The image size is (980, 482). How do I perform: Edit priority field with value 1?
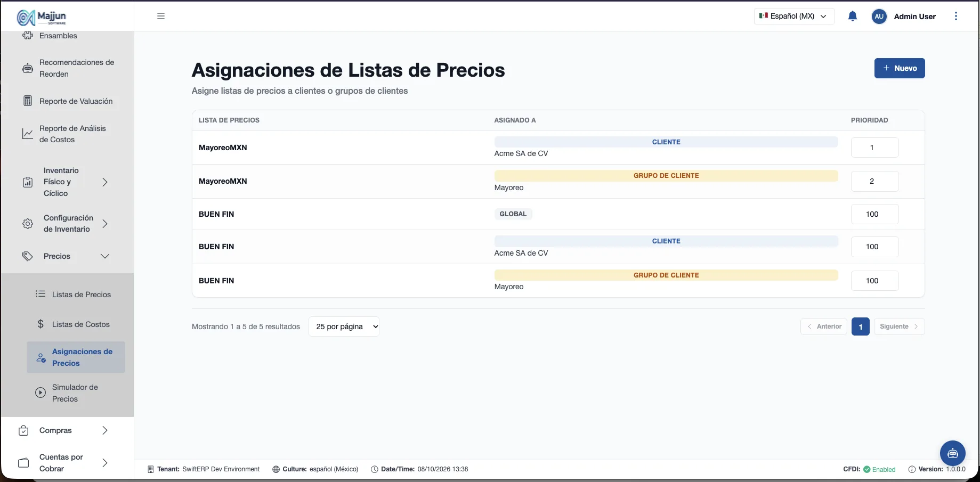click(x=875, y=148)
